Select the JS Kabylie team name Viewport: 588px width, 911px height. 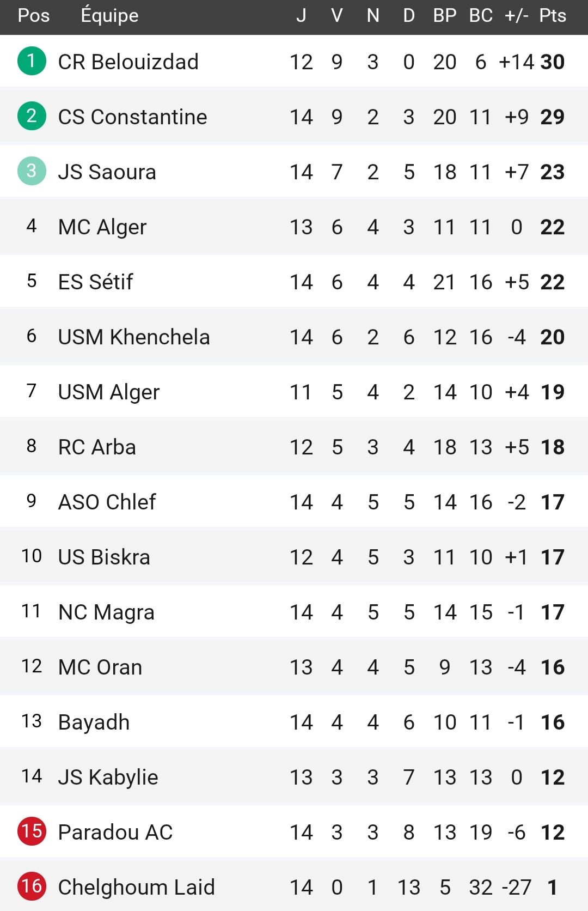(x=108, y=778)
